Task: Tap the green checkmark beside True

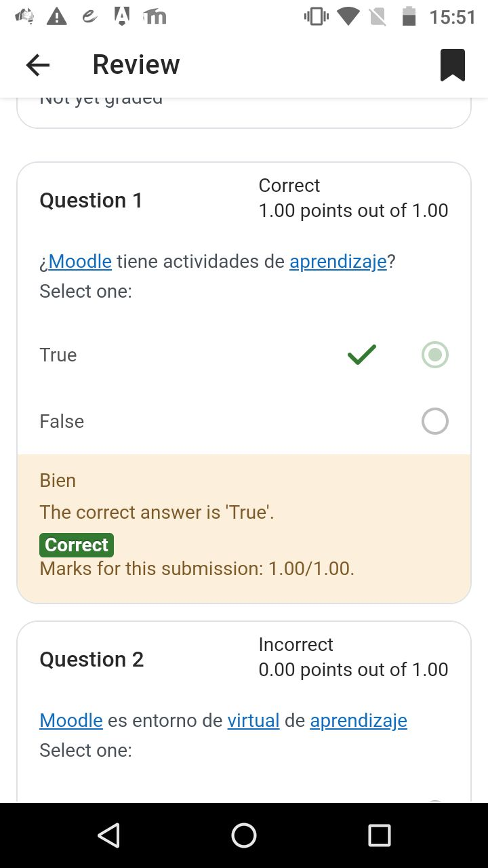Action: pos(362,355)
